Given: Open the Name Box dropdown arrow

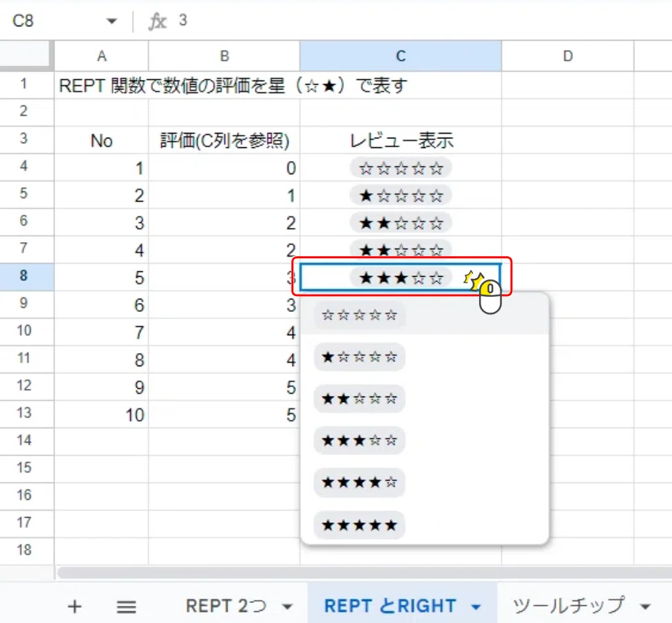Looking at the screenshot, I should (112, 21).
